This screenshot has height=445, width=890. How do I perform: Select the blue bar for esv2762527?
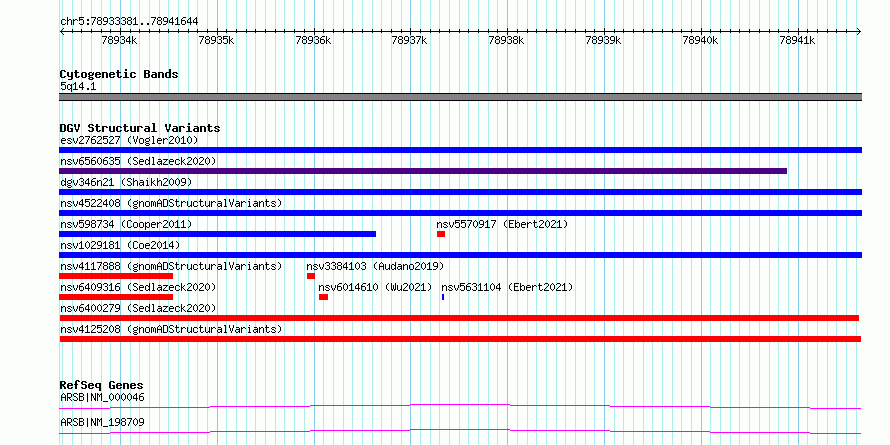(x=460, y=150)
